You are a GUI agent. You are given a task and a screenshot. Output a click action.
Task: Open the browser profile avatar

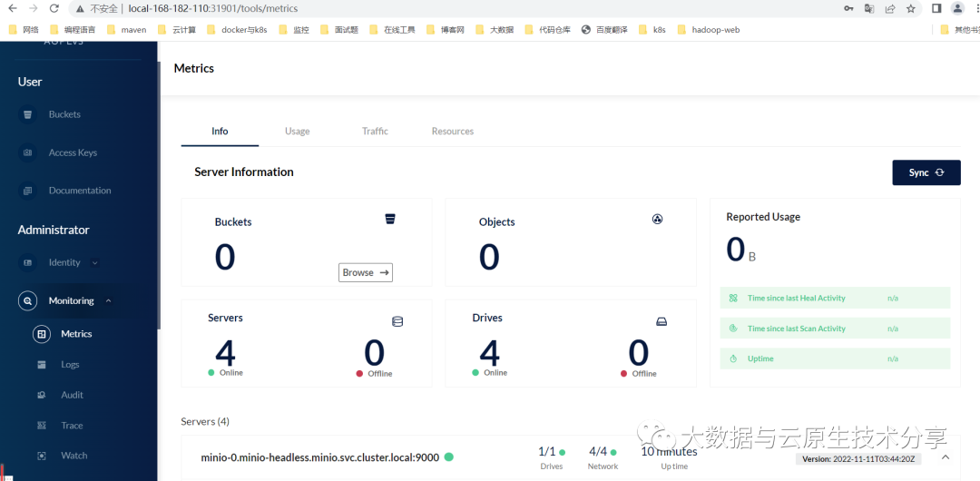[957, 9]
